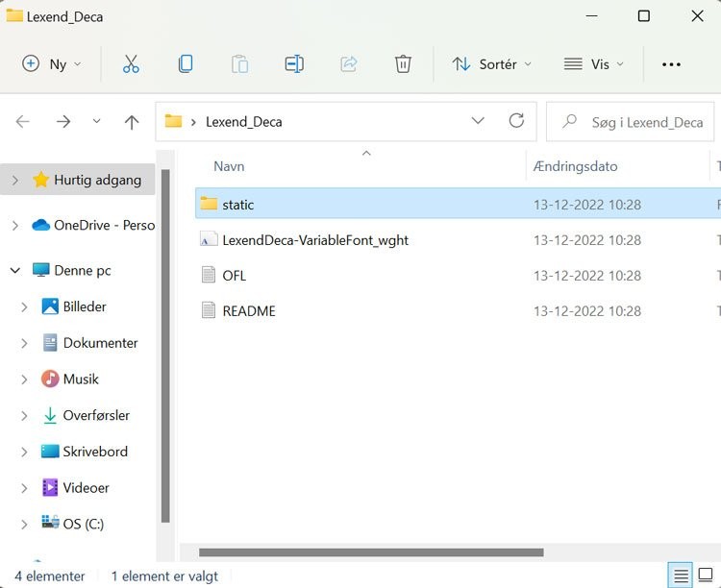Click the Back navigation arrow
The width and height of the screenshot is (721, 588).
coord(23,122)
